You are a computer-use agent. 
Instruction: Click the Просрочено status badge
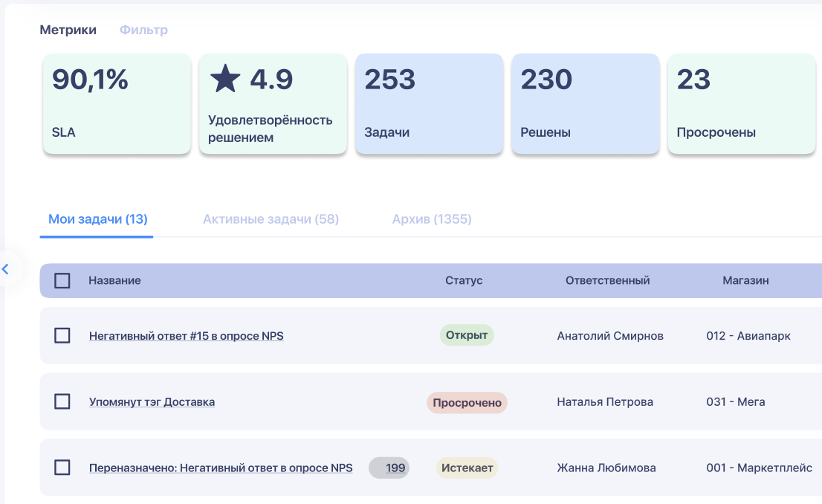pos(467,403)
